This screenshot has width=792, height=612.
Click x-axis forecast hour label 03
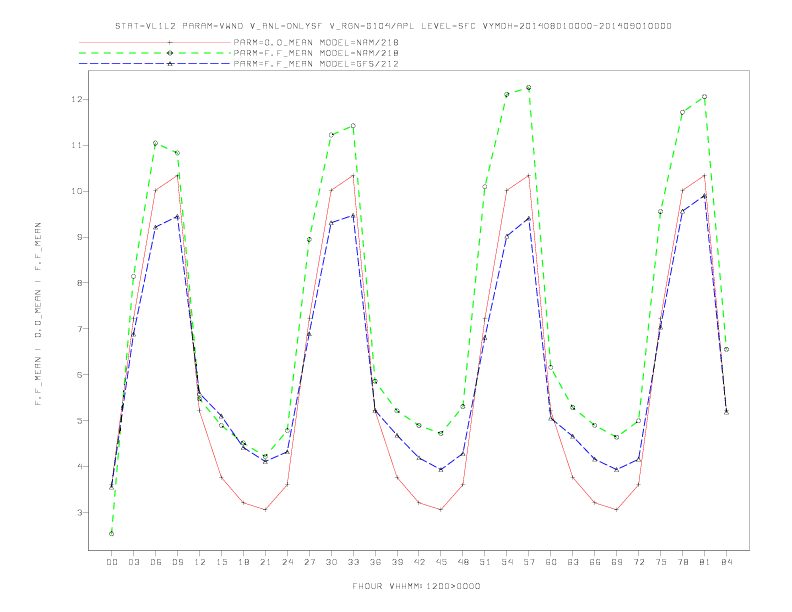(x=133, y=562)
